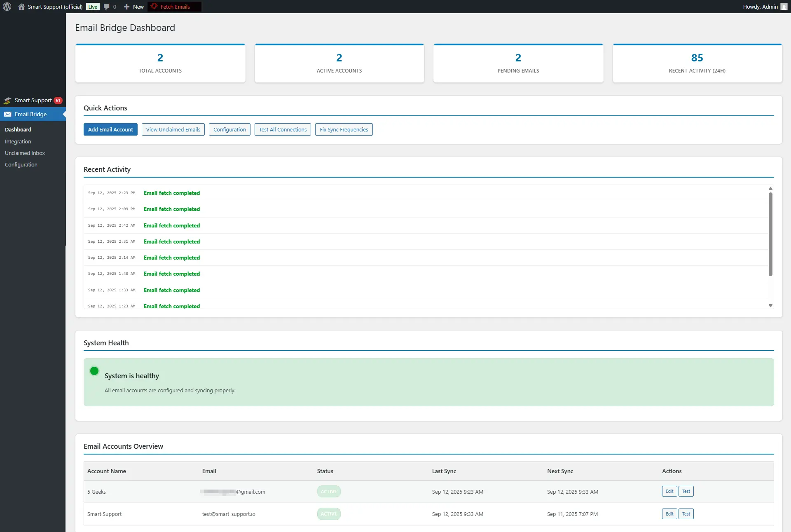Click the Email column header
Viewport: 791px width, 532px height.
click(209, 471)
